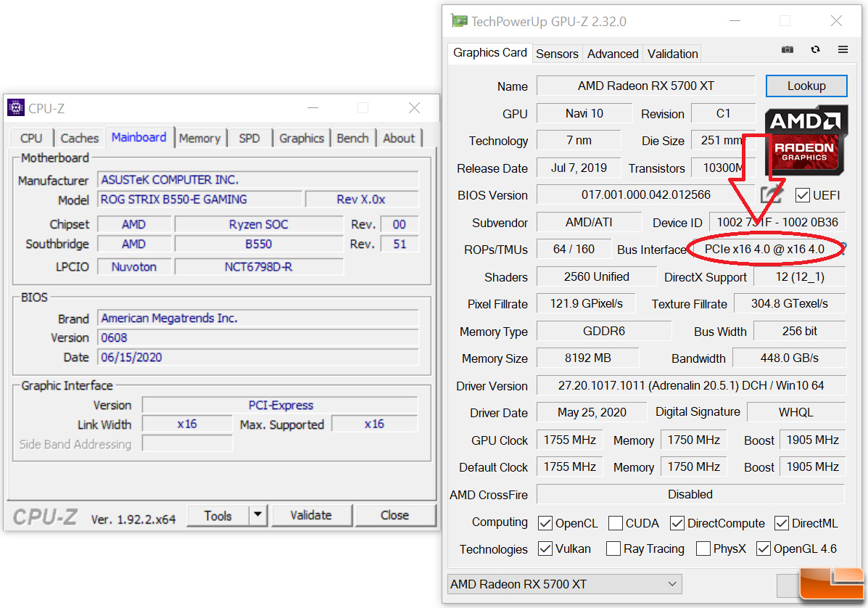Click the Close button in CPU-Z
This screenshot has height=608, width=868.
click(394, 515)
